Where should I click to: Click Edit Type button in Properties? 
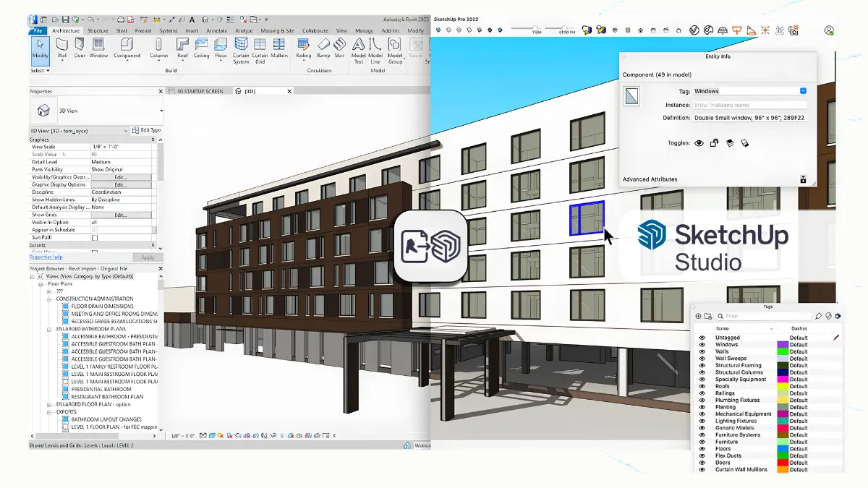[x=148, y=130]
